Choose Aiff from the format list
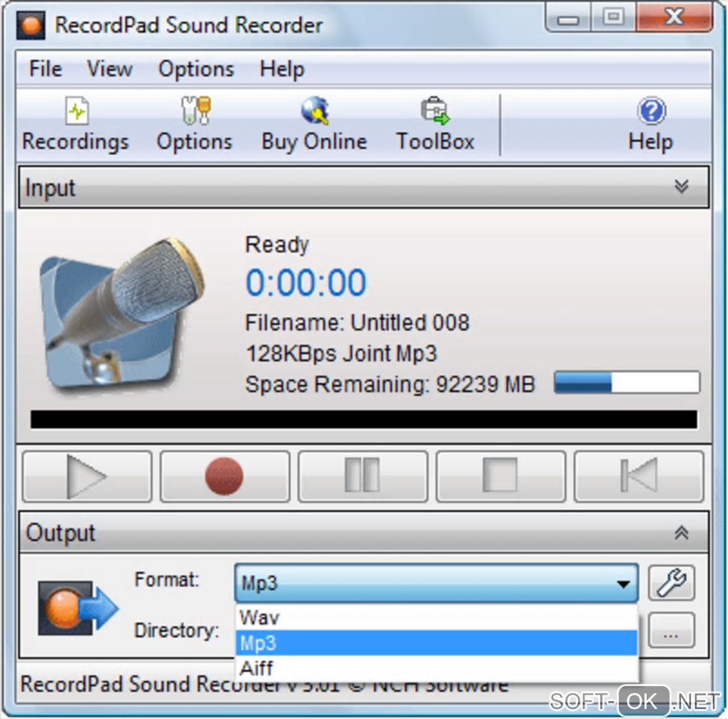This screenshot has height=719, width=728. pos(436,668)
